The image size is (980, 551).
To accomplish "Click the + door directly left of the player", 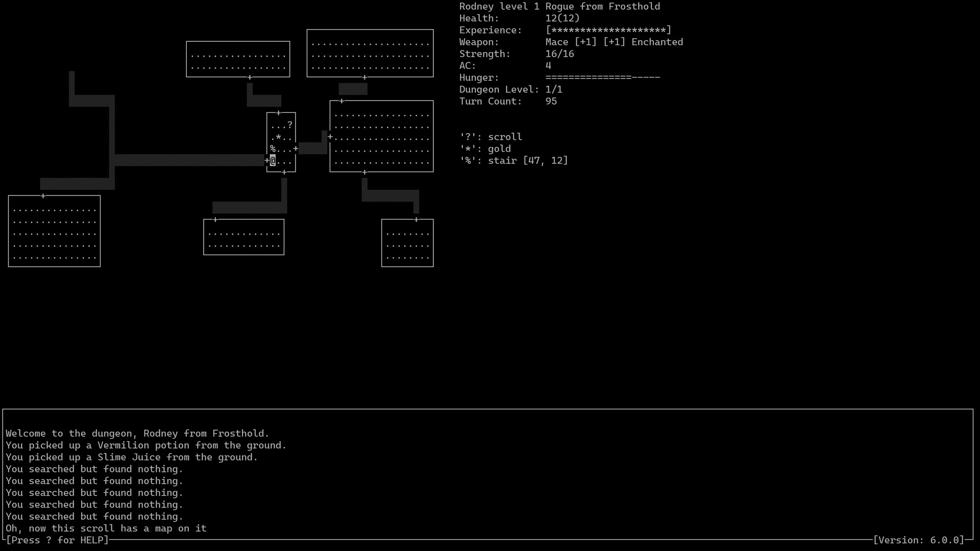I will click(267, 161).
